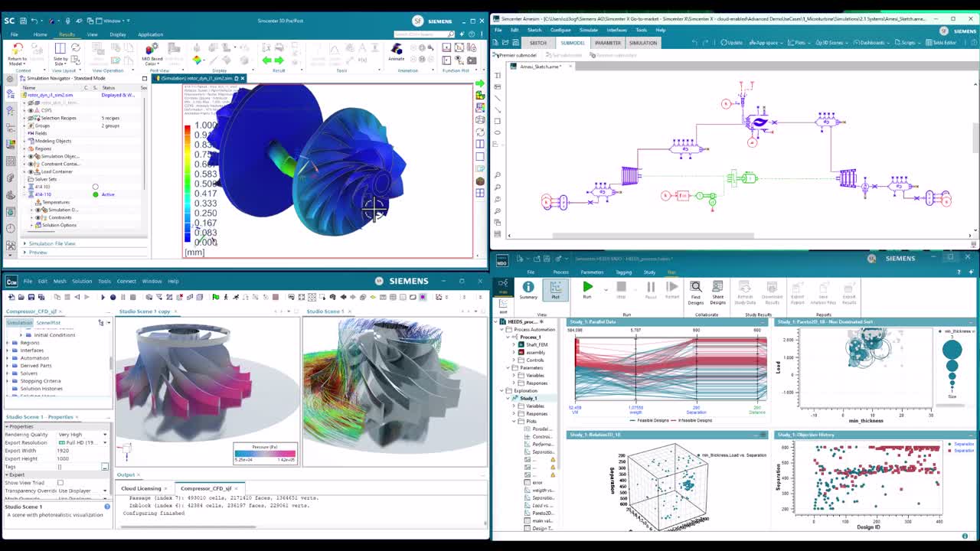Open Solution menu in STAR-CCM+

82,281
